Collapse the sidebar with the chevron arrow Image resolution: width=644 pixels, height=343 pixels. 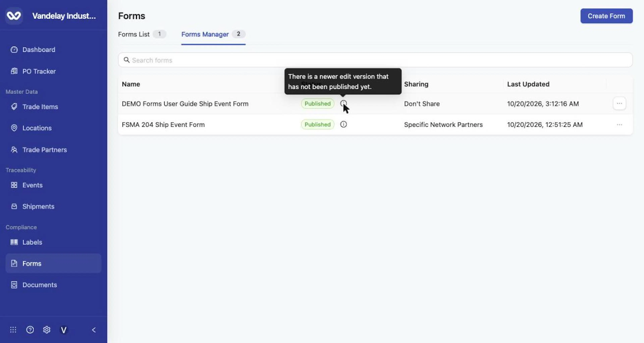(x=94, y=330)
